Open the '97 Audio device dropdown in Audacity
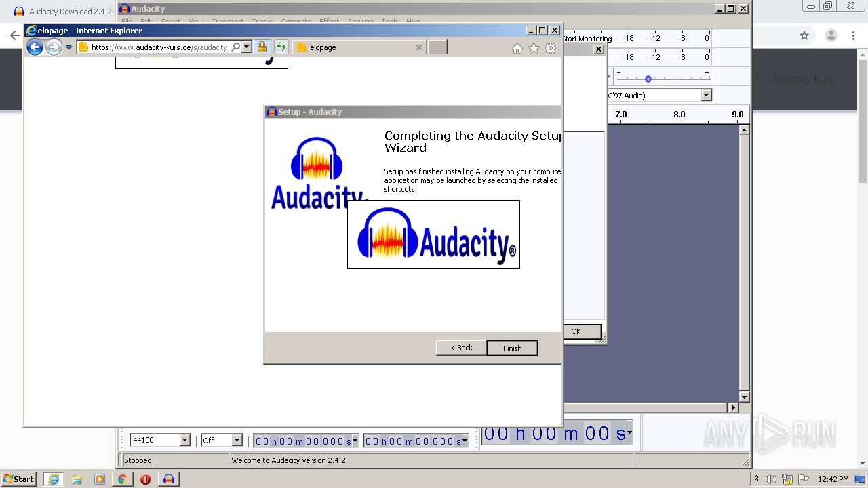 (706, 96)
